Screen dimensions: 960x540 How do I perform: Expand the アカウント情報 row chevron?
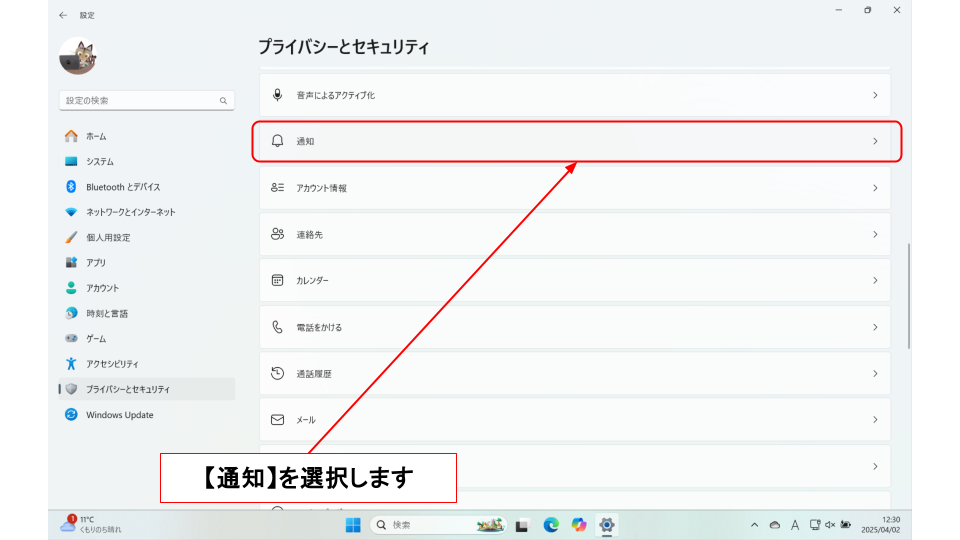[875, 188]
